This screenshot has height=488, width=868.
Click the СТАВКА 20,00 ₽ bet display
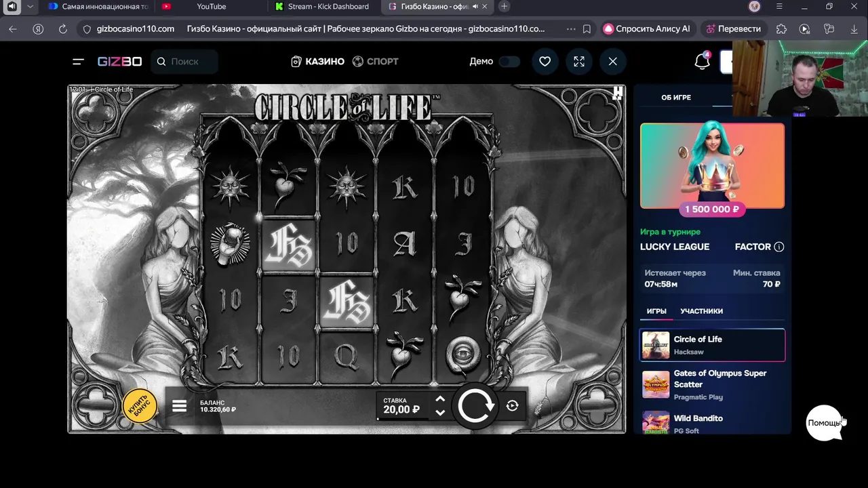tap(402, 406)
